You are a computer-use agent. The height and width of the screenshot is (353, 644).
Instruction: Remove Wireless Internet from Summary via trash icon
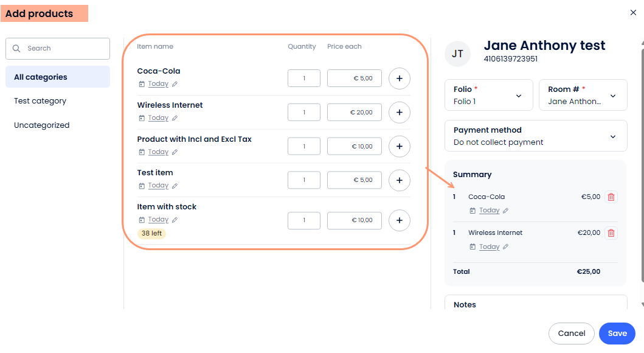click(x=611, y=233)
